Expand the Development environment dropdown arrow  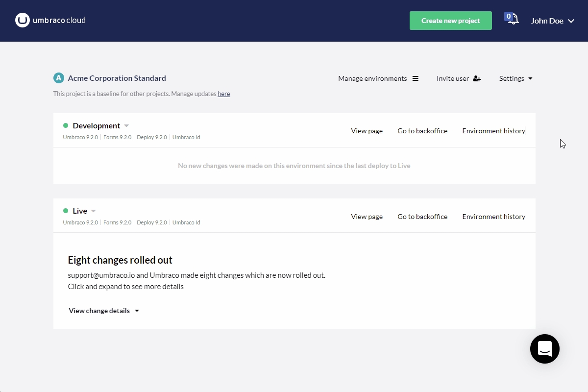(126, 126)
